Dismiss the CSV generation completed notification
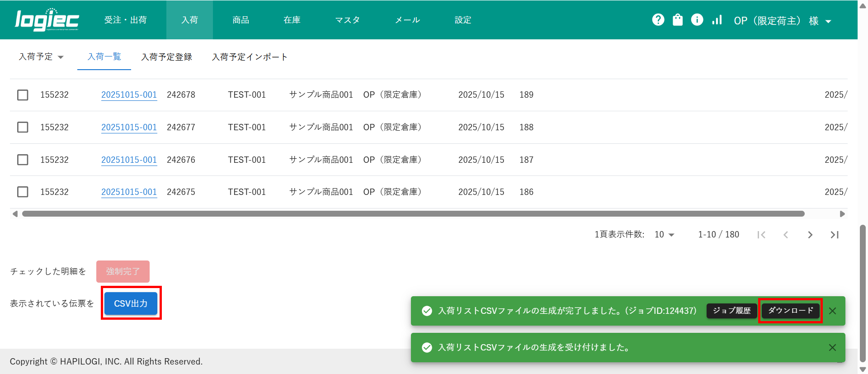 pyautogui.click(x=832, y=311)
